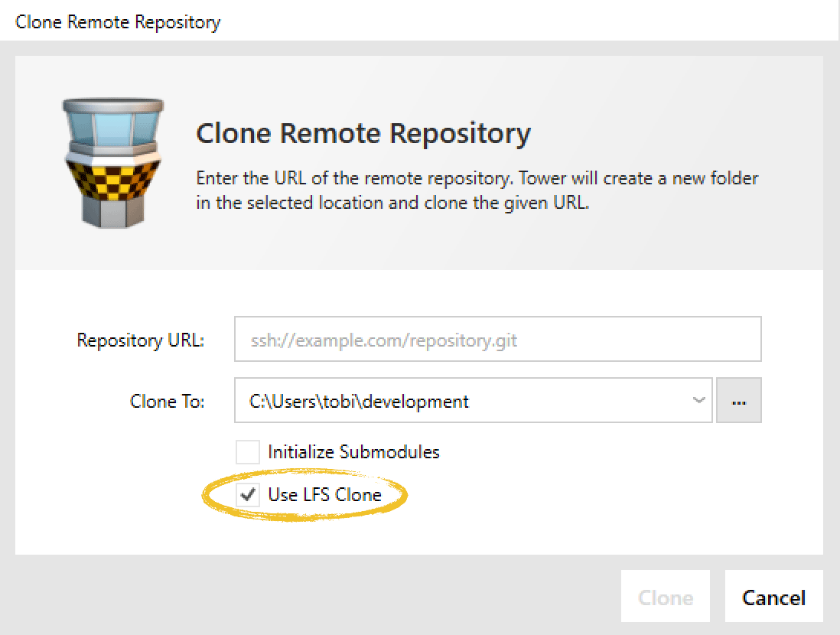Click inside the Repository URL input field
Viewport: 840px width, 635px height.
[497, 339]
